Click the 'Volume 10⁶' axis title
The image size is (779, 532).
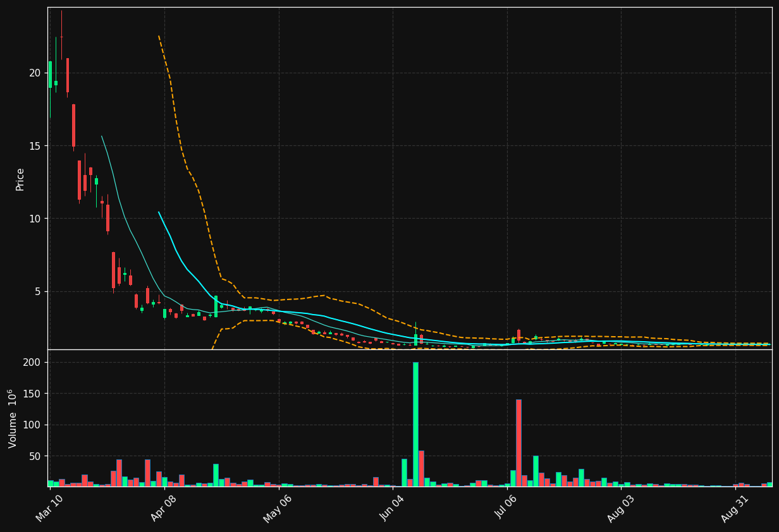pyautogui.click(x=13, y=418)
